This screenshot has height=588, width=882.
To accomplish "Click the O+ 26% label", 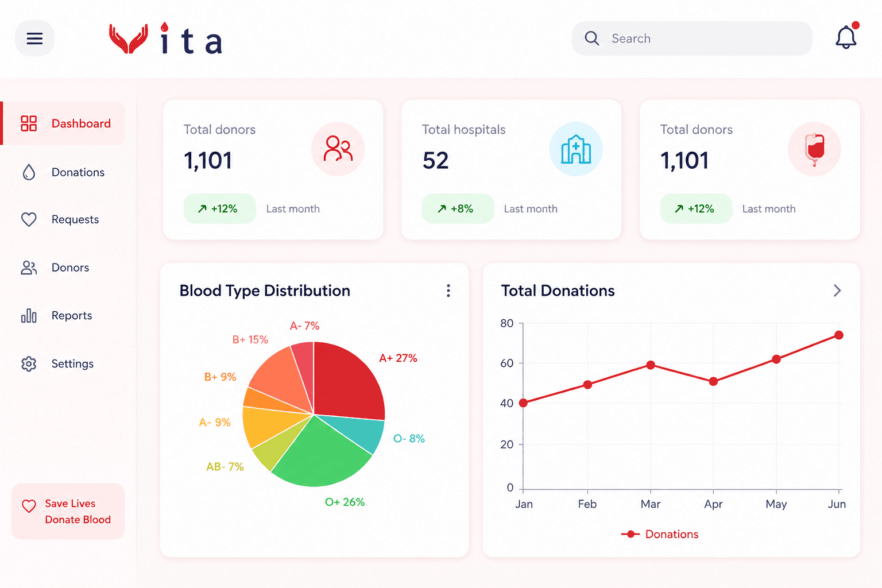I will (345, 502).
